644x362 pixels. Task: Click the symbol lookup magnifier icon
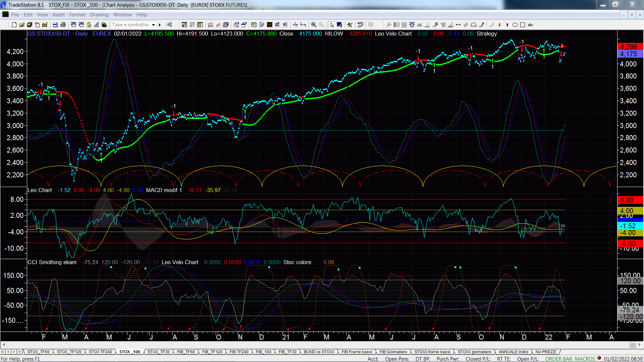169,24
